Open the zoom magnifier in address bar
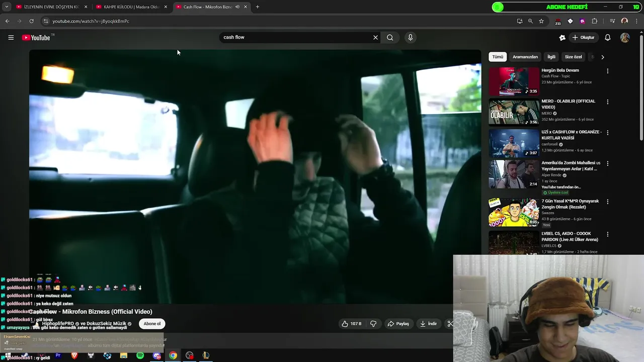This screenshot has height=362, width=644. pos(530,21)
